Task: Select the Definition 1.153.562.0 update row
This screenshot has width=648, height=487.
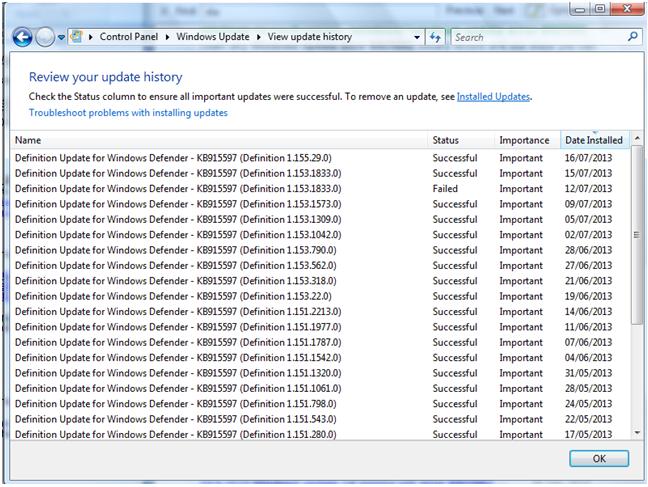Action: [321, 265]
